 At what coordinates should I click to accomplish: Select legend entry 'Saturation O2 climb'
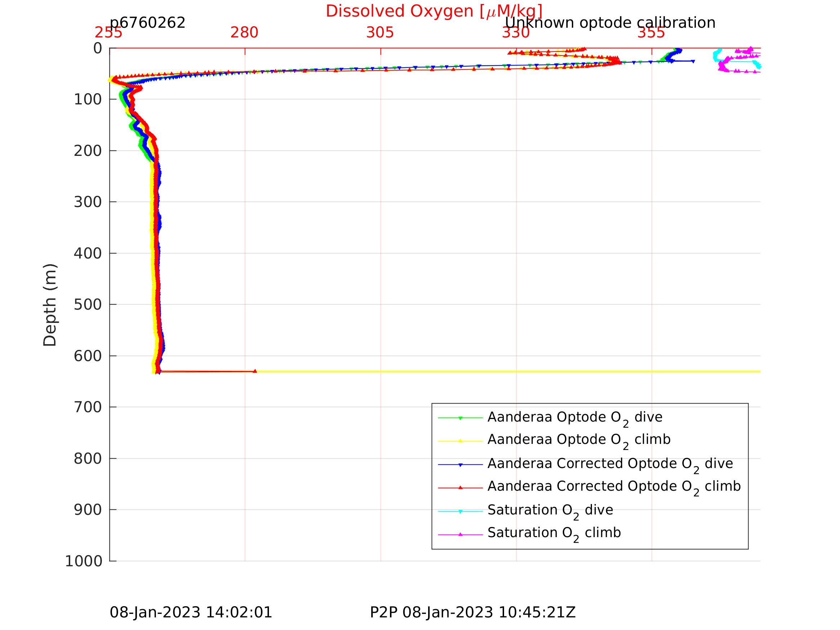point(554,534)
